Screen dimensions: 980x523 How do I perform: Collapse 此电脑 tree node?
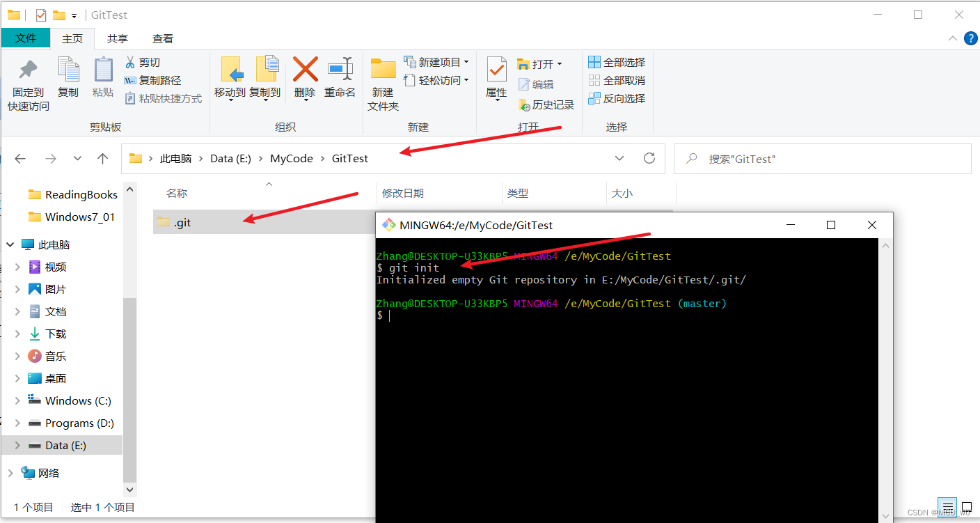10,244
